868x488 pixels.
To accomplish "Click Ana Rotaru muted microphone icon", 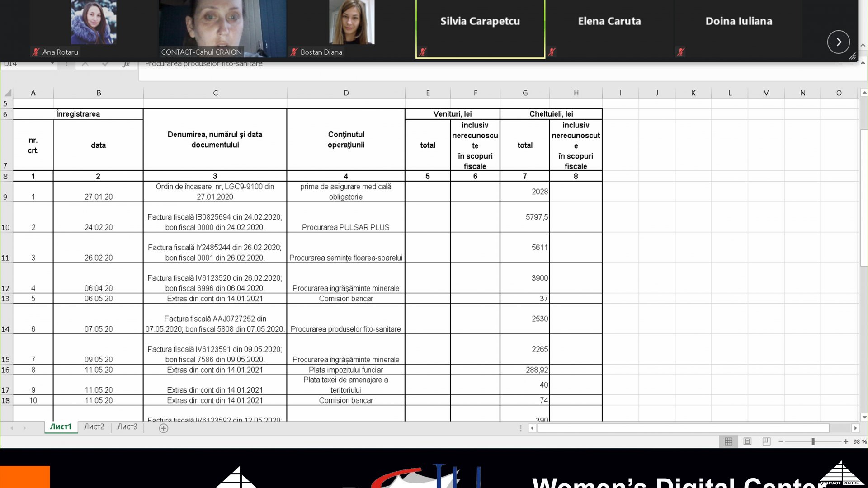I will pyautogui.click(x=36, y=52).
